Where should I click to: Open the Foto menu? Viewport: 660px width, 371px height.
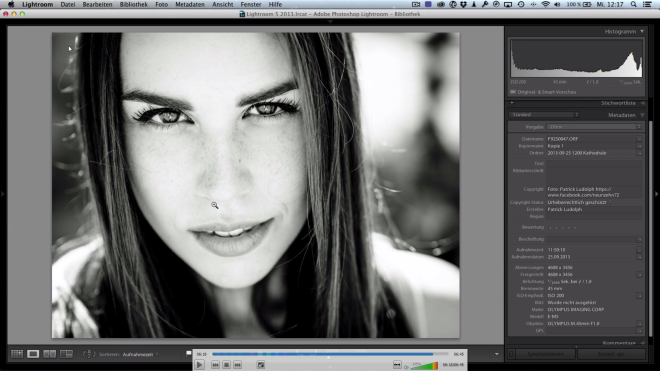click(162, 4)
